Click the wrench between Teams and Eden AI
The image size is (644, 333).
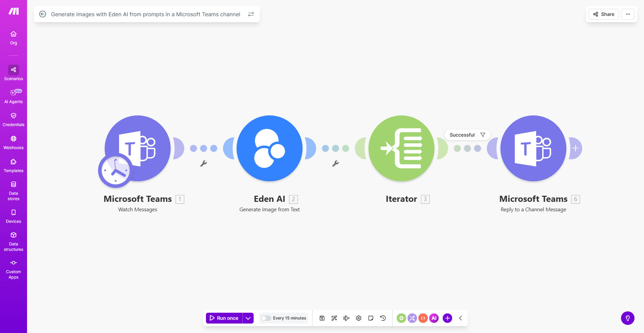(204, 164)
